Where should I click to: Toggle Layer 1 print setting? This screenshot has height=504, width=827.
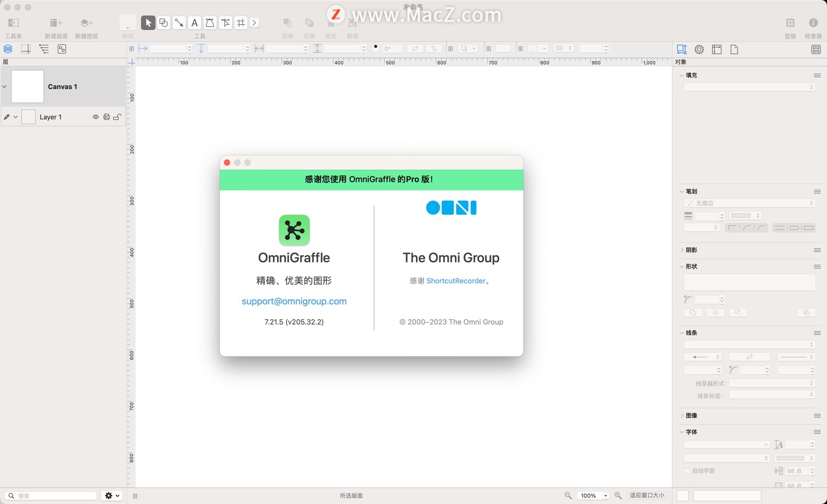(107, 117)
